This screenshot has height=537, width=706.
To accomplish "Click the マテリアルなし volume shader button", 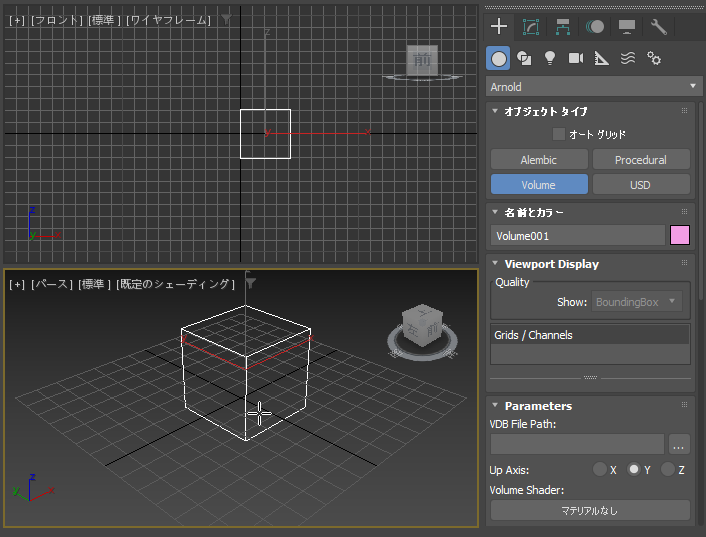I will 589,511.
